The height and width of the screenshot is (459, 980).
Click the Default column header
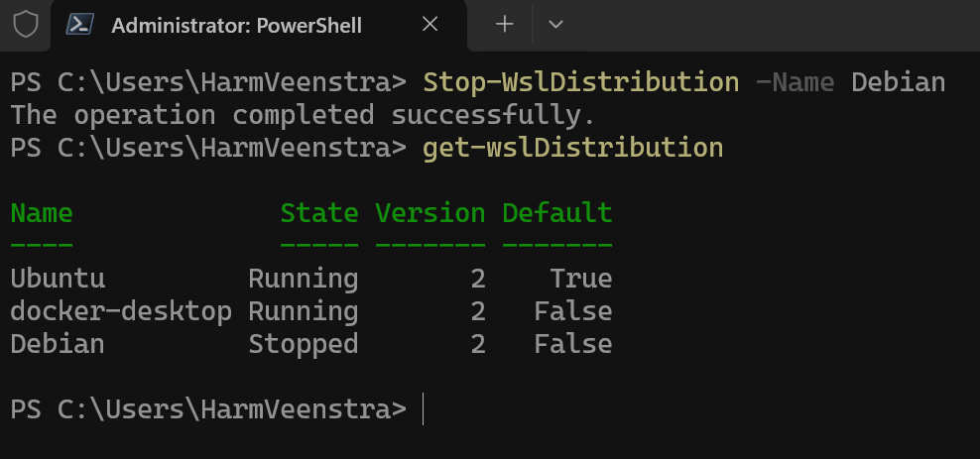point(556,213)
